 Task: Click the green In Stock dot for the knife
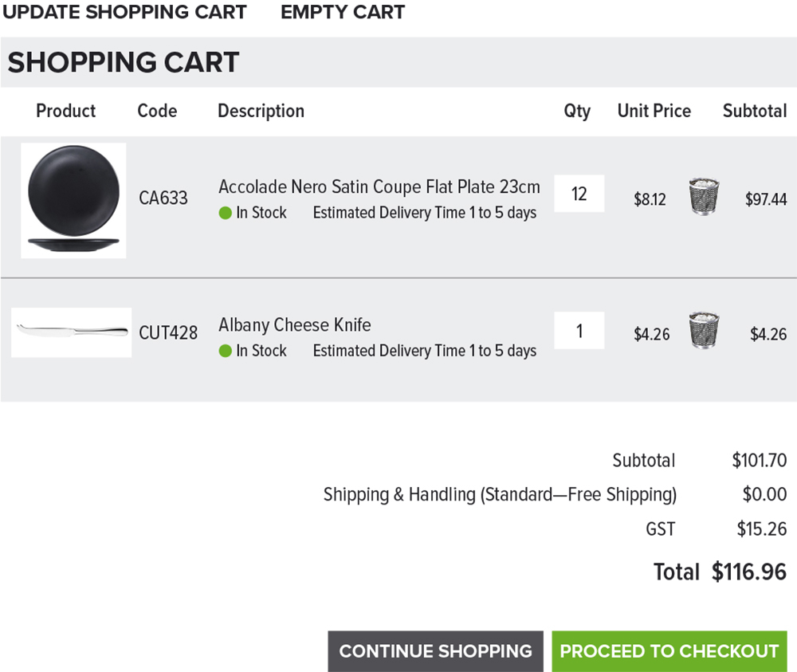226,351
